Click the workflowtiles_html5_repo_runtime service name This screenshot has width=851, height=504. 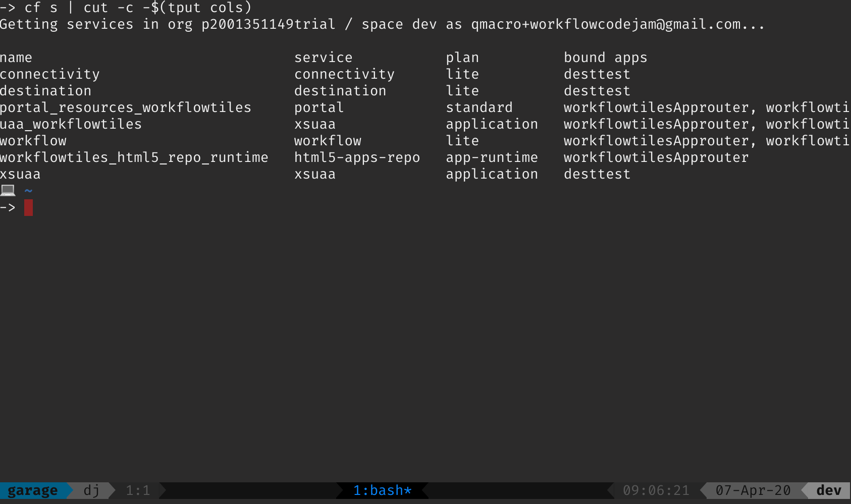coord(134,157)
